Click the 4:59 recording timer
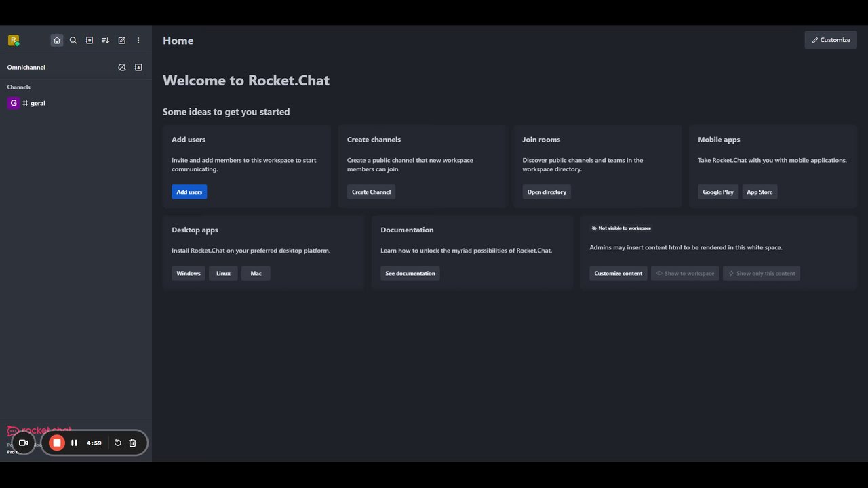 coord(94,443)
